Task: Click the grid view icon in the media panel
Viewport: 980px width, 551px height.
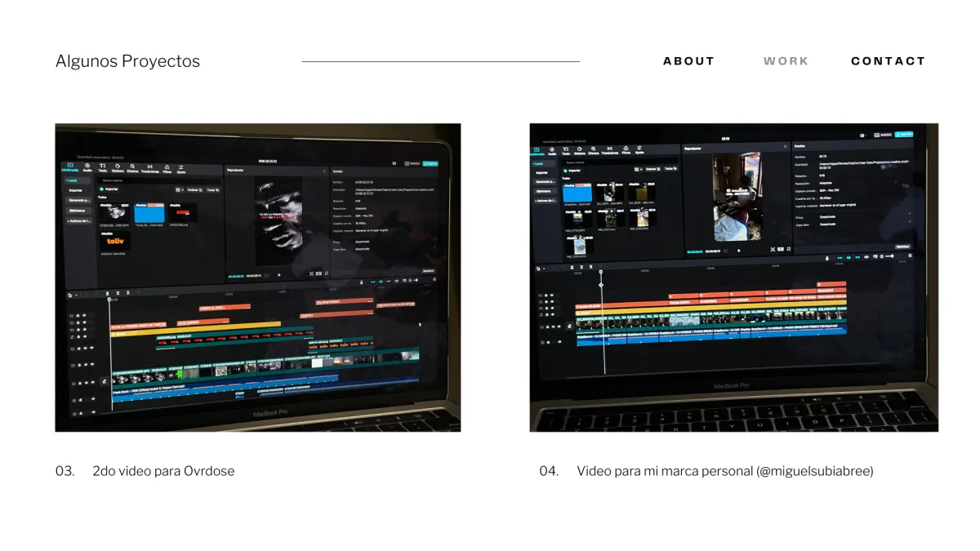Action: (x=178, y=189)
